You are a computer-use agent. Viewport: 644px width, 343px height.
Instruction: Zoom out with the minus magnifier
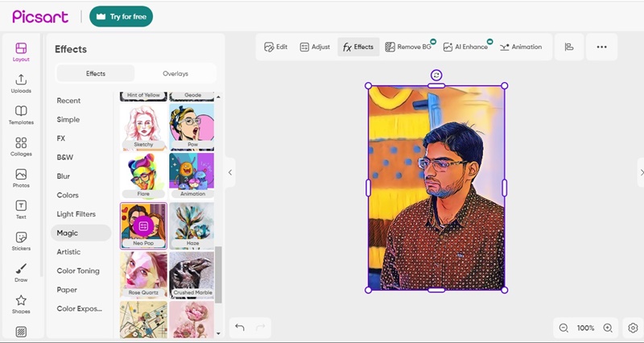coord(563,328)
